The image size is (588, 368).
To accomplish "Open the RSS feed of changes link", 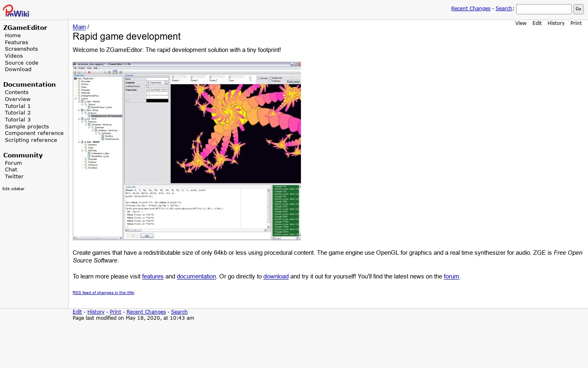I will click(x=103, y=293).
